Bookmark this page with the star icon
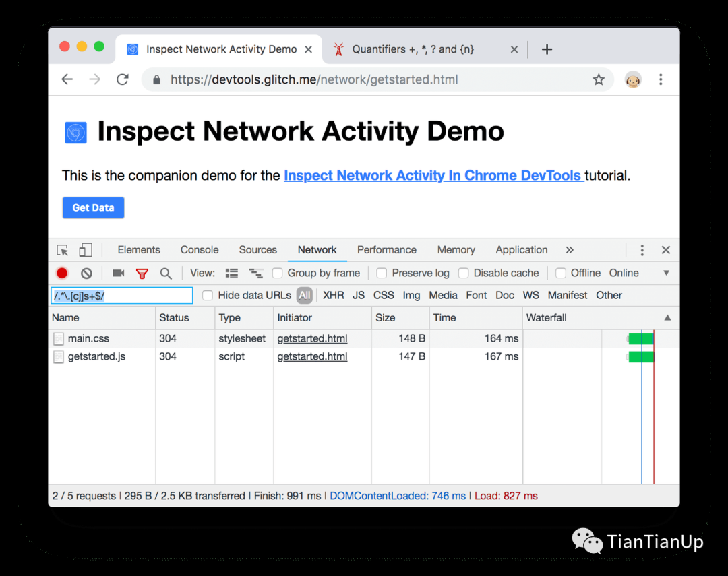This screenshot has width=728, height=576. tap(599, 79)
